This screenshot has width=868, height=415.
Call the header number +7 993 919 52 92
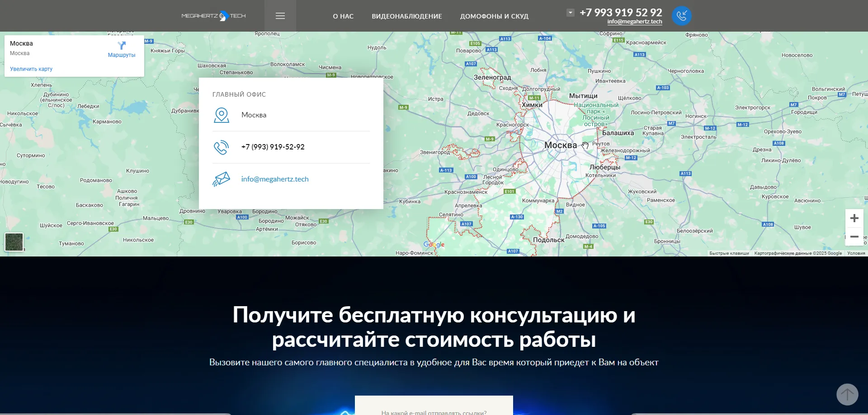(x=621, y=12)
